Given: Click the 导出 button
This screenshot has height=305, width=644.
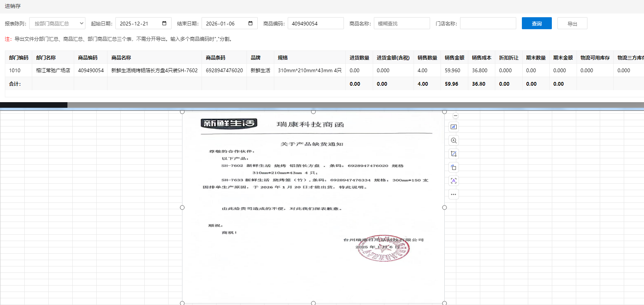Looking at the screenshot, I should (572, 24).
